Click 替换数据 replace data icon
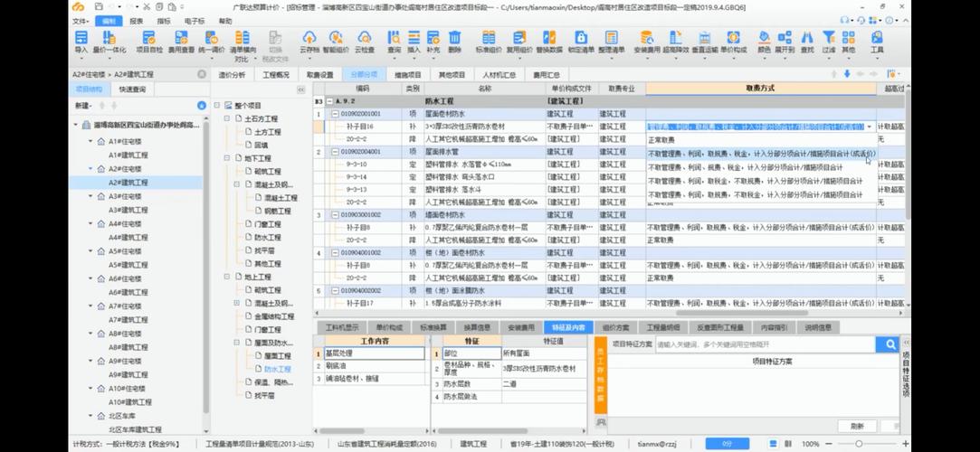980x452 pixels. coord(548,37)
